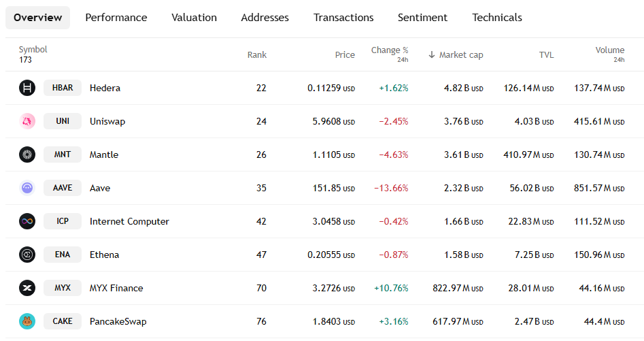Viewport: 644px width, 341px height.
Task: Open the Uniswap coin name link
Action: coord(107,121)
